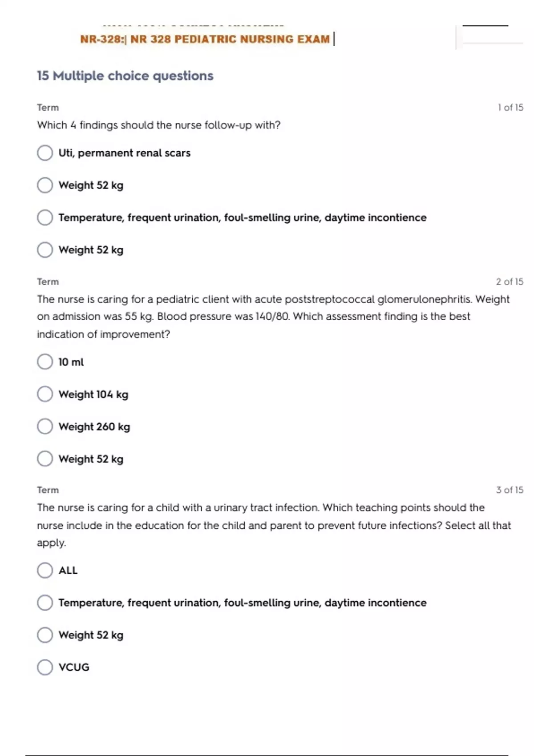
Task: Click the "Which 4 findings" question text
Action: click(x=158, y=125)
